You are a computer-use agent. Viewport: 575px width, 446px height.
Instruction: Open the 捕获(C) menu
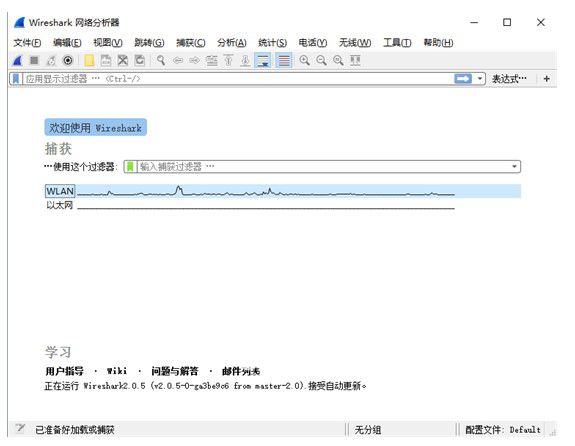191,43
